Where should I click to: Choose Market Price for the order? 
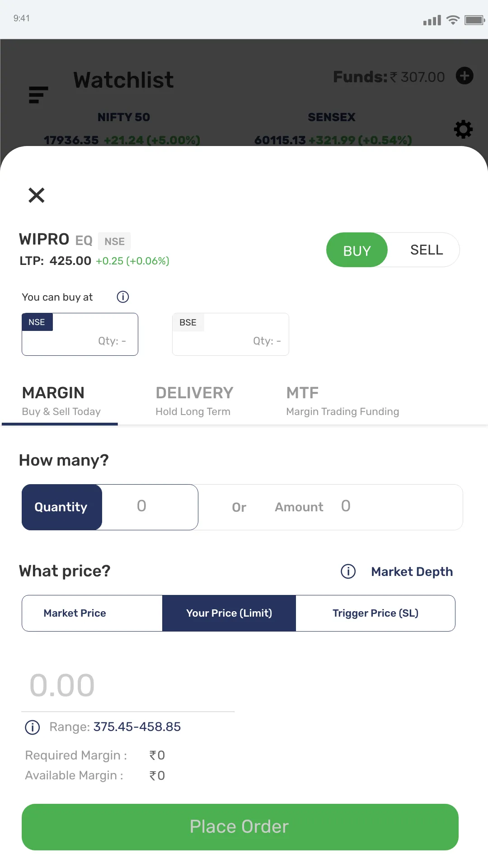point(75,613)
